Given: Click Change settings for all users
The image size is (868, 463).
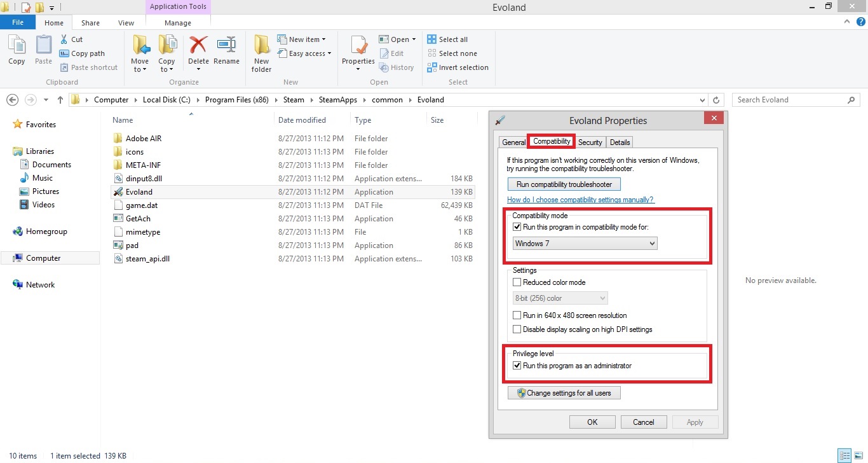Looking at the screenshot, I should pyautogui.click(x=564, y=393).
